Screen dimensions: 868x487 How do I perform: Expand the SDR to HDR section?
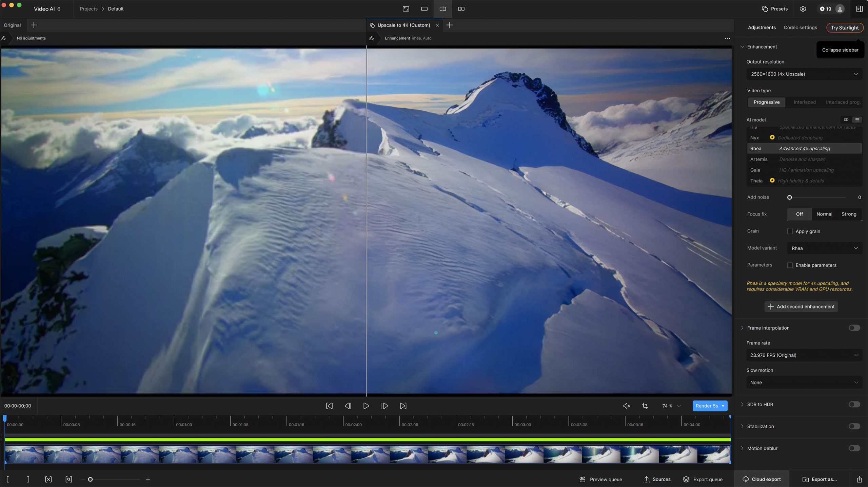click(x=742, y=405)
